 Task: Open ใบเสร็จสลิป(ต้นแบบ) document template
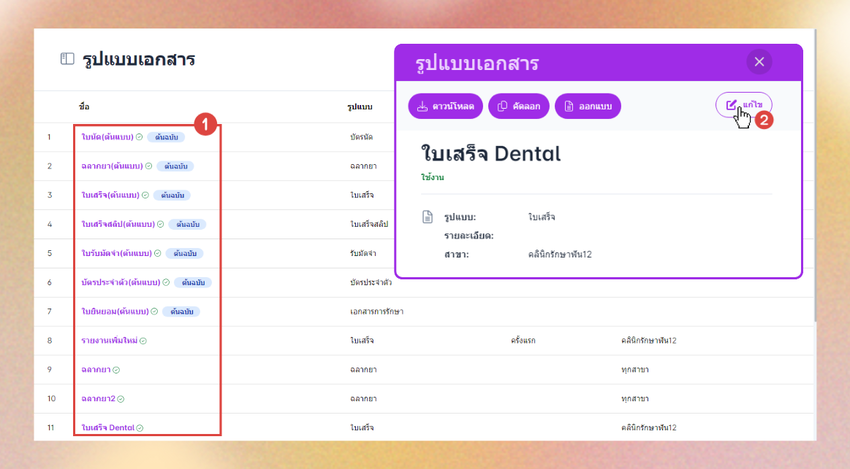point(118,224)
